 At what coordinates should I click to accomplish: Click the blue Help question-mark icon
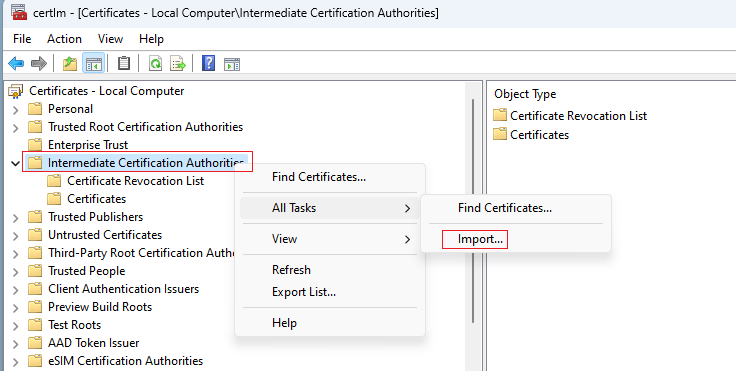(x=208, y=63)
